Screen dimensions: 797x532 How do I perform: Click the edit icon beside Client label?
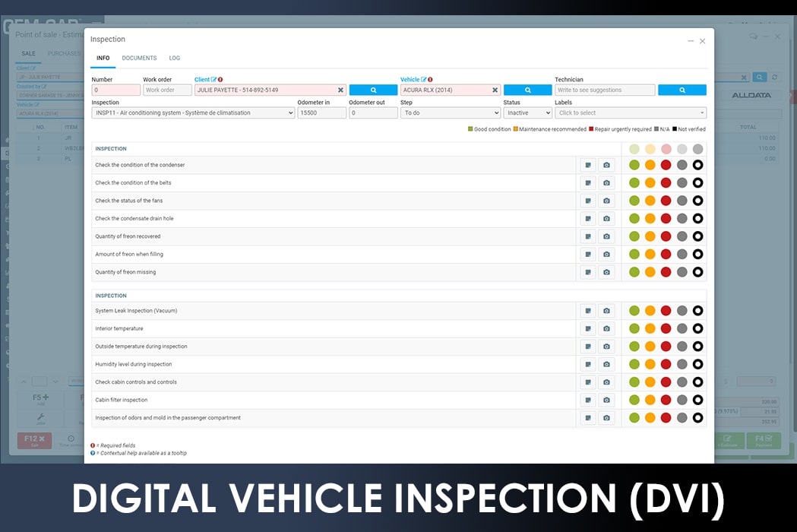point(213,79)
